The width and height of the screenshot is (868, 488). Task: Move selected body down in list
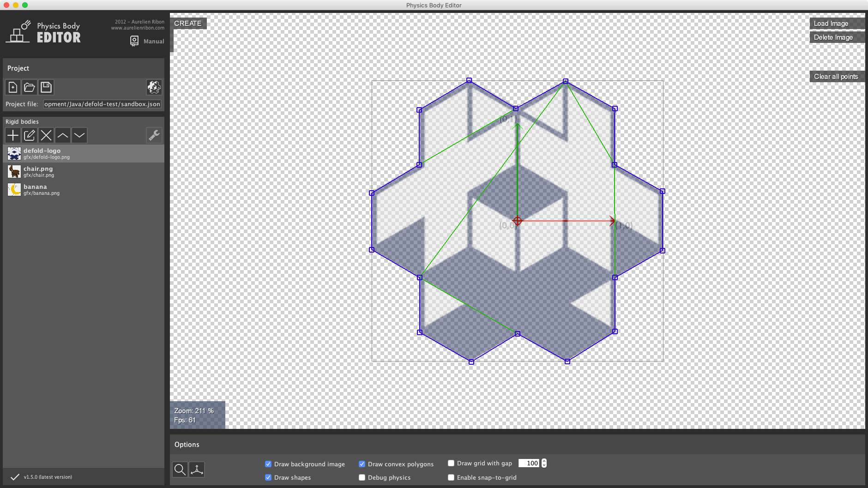(79, 135)
